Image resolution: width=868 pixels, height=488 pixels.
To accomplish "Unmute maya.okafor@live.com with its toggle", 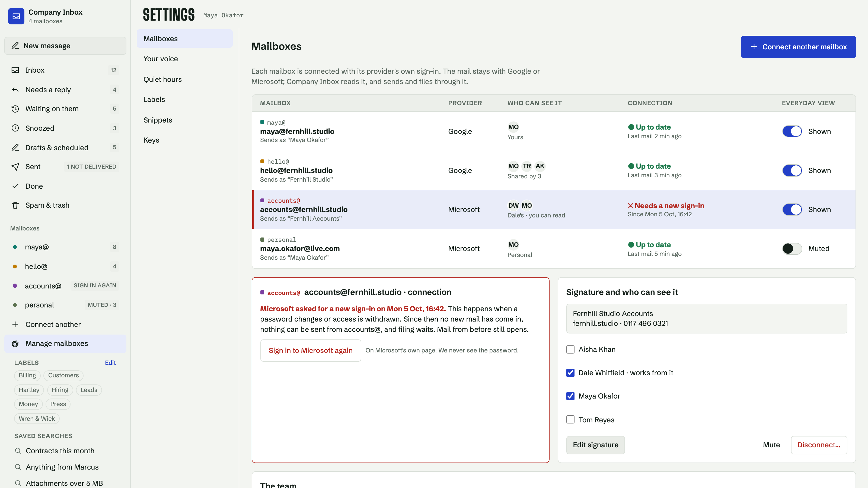I will click(792, 249).
